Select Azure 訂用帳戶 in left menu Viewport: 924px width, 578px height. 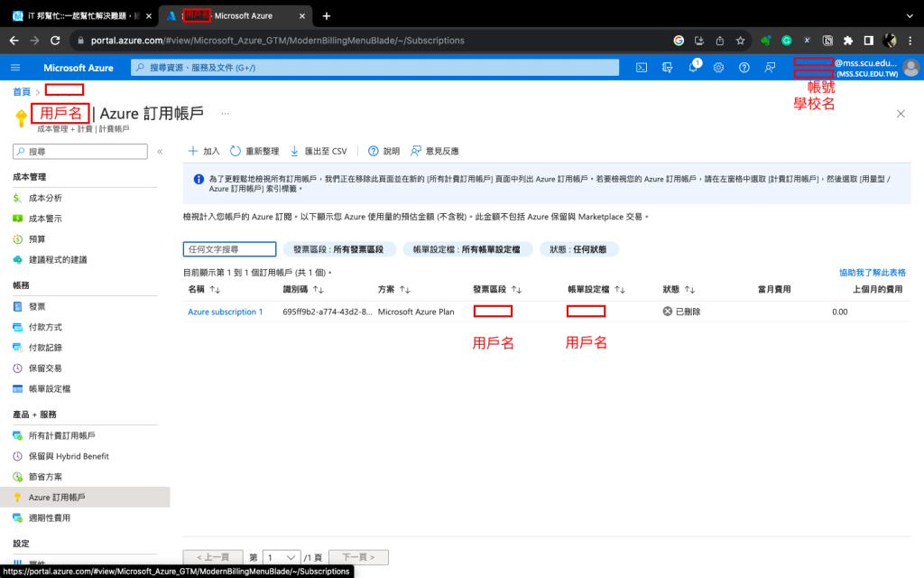[85, 498]
